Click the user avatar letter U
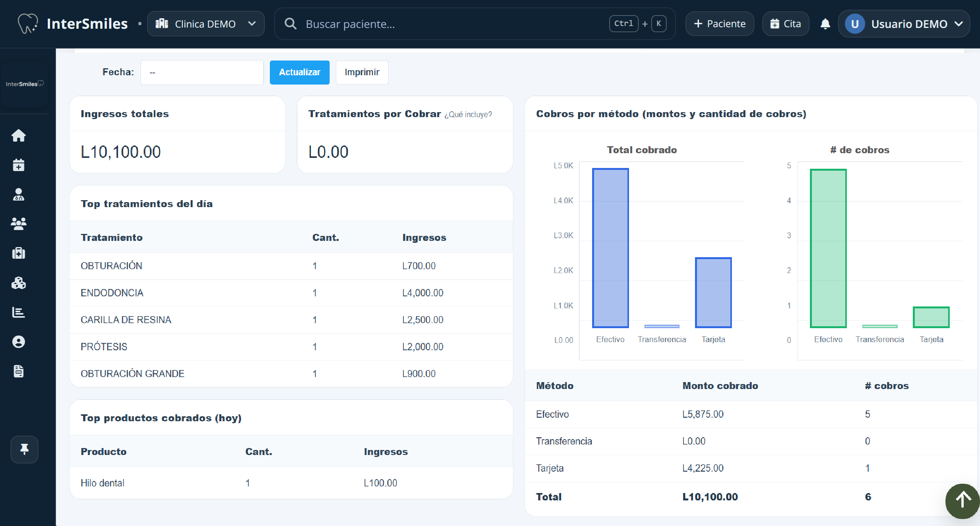 pos(855,24)
